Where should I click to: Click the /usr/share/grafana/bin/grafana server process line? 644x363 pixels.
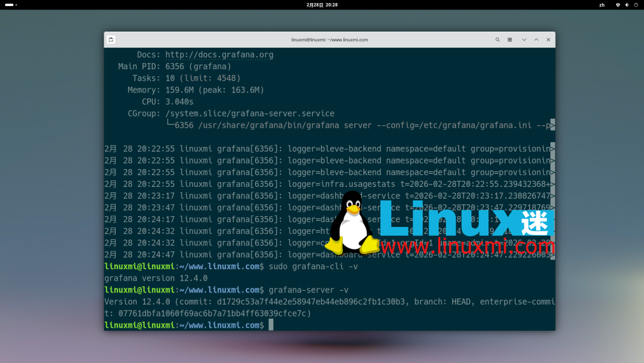pos(358,125)
